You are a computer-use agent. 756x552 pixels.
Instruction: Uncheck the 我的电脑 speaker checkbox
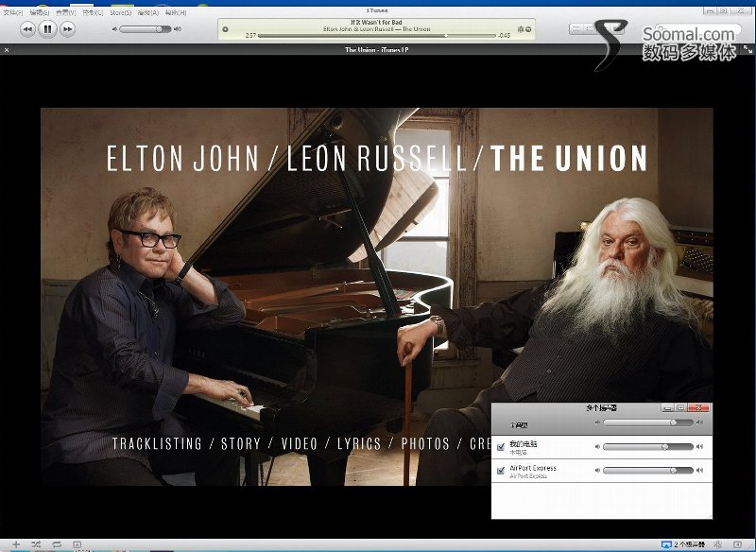(501, 447)
